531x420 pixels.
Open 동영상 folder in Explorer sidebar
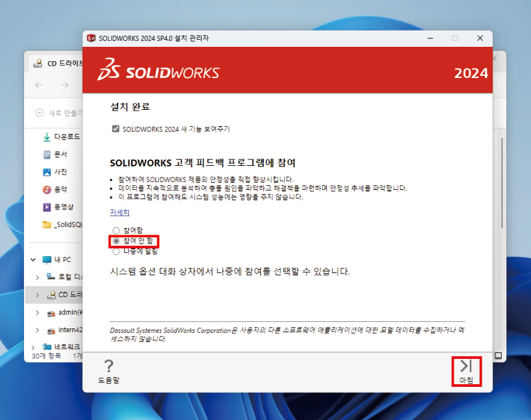click(58, 207)
